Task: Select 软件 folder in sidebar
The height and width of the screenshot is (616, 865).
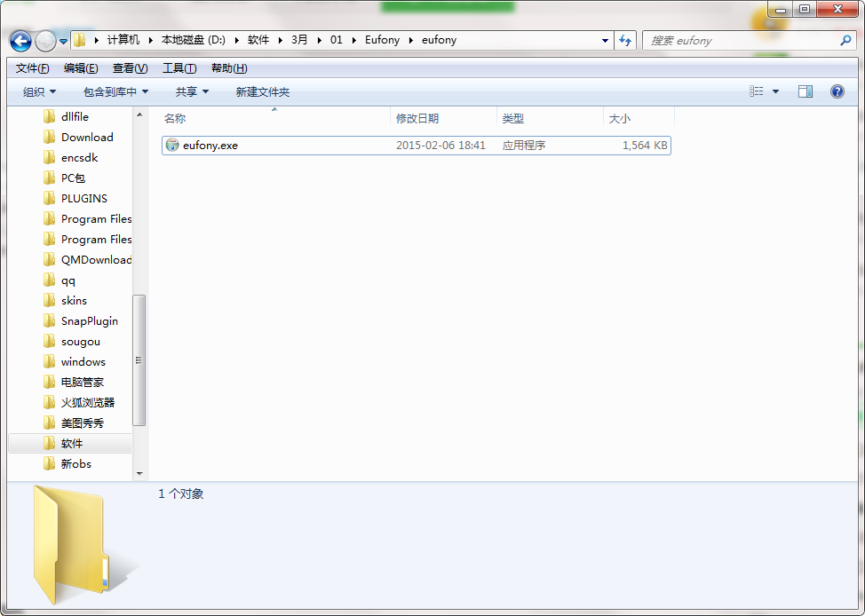Action: (70, 444)
